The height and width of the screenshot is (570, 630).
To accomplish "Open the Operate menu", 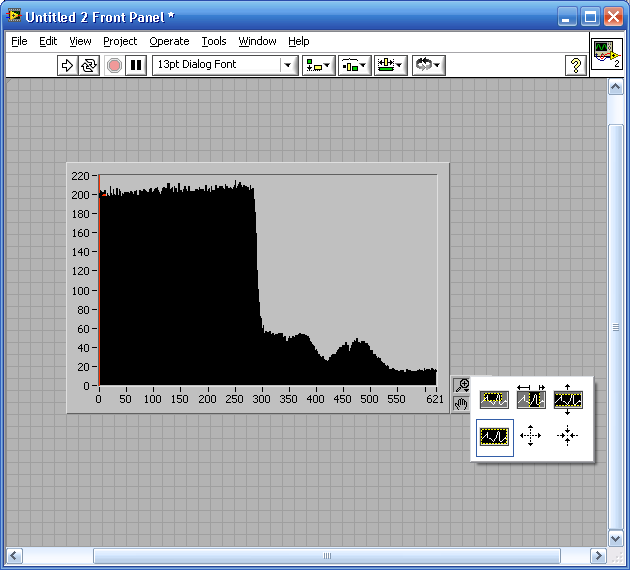I will [x=169, y=41].
